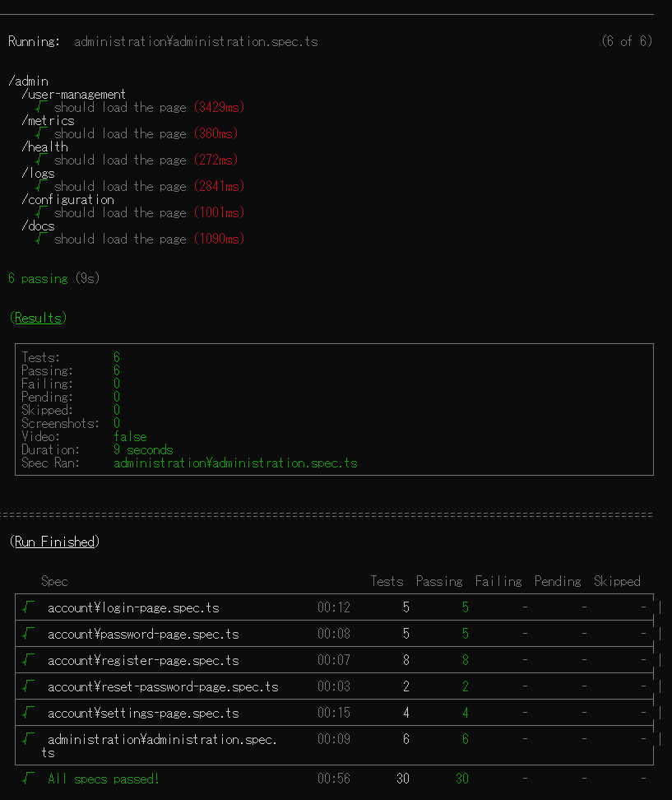Click the /metrics suite line
The height and width of the screenshot is (800, 672).
(48, 121)
